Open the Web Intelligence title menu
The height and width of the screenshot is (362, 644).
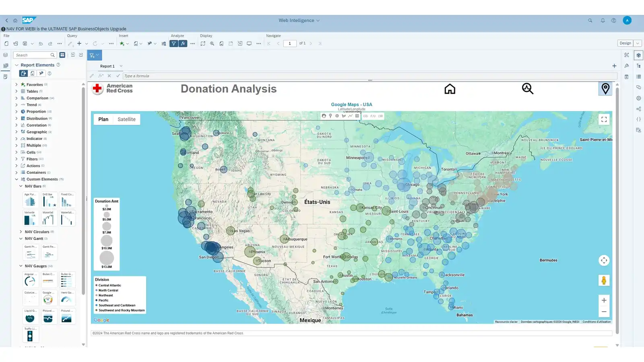pos(299,21)
